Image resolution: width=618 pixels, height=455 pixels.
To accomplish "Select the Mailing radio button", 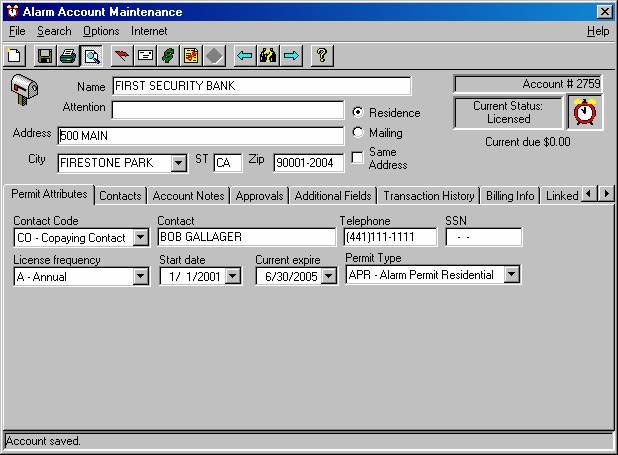I will (x=358, y=133).
